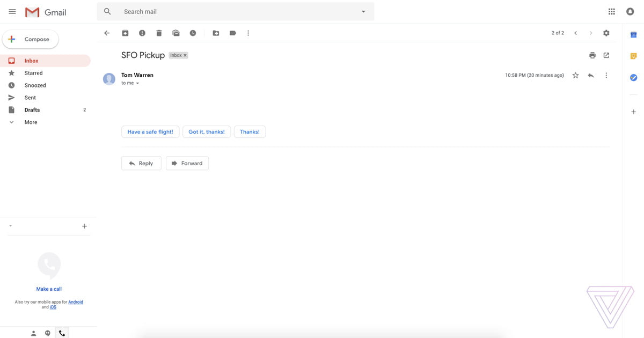The image size is (644, 338).
Task: Delete the email using trash icon
Action: tap(159, 33)
